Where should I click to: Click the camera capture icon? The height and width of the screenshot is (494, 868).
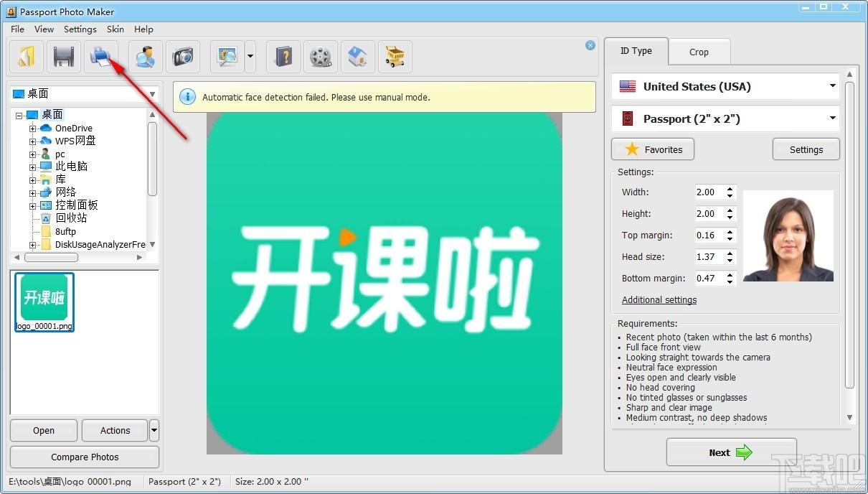183,57
